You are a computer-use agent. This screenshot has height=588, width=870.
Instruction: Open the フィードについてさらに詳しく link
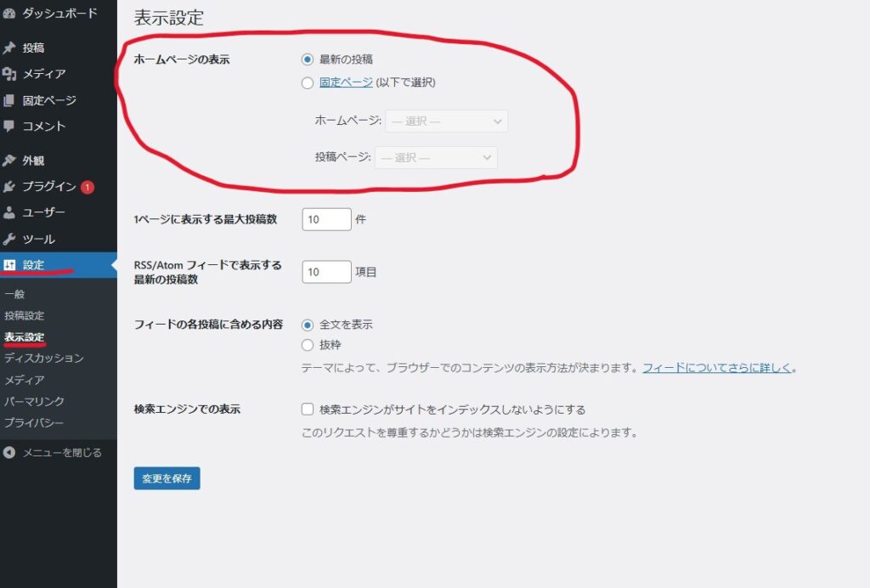(x=718, y=369)
